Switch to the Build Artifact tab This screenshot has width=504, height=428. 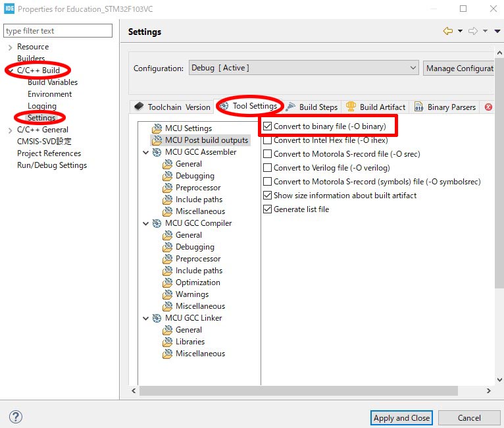pos(376,107)
